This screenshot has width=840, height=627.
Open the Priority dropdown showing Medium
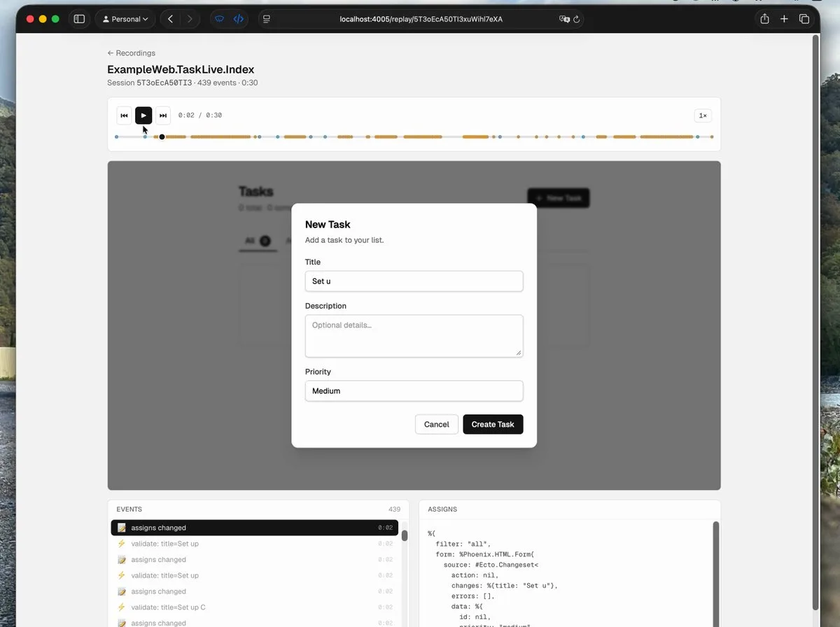coord(414,390)
